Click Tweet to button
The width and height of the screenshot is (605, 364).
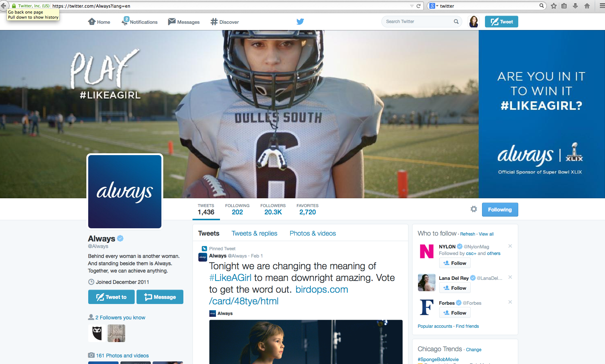click(x=111, y=297)
